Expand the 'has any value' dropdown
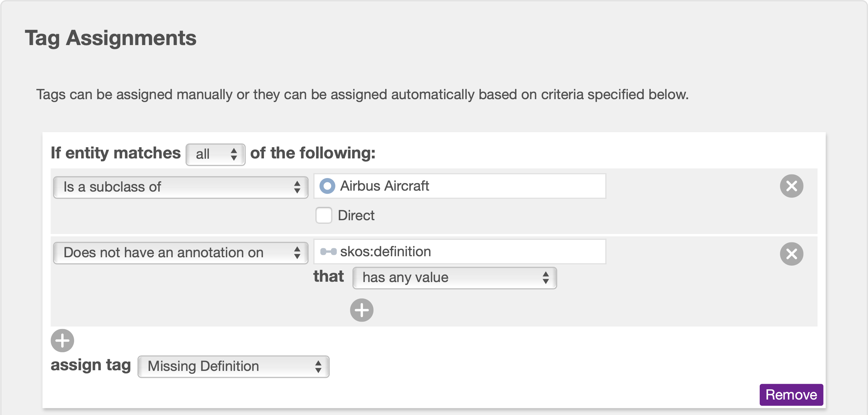 coord(454,278)
